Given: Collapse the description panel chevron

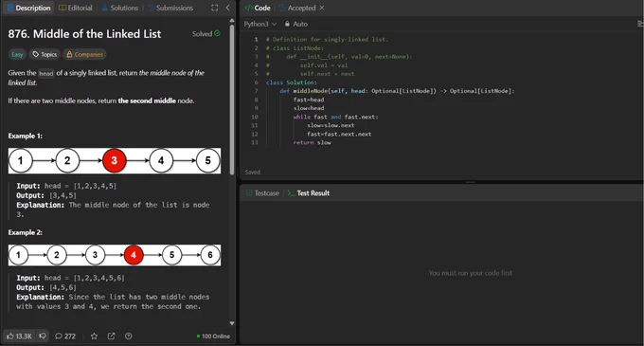Looking at the screenshot, I should click(228, 8).
